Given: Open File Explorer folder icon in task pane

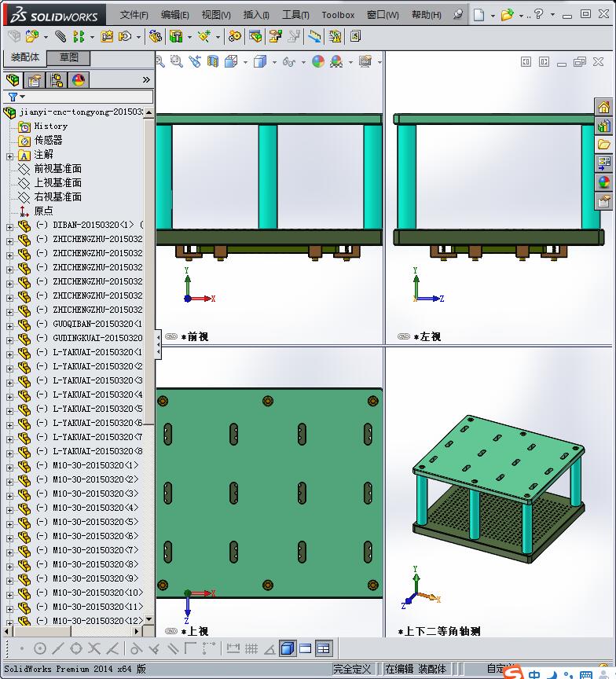Looking at the screenshot, I should [x=604, y=144].
